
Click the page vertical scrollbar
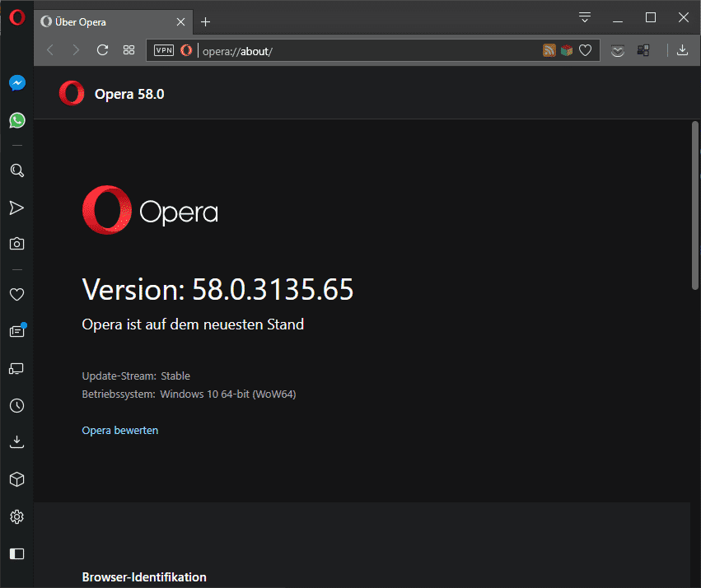click(695, 206)
